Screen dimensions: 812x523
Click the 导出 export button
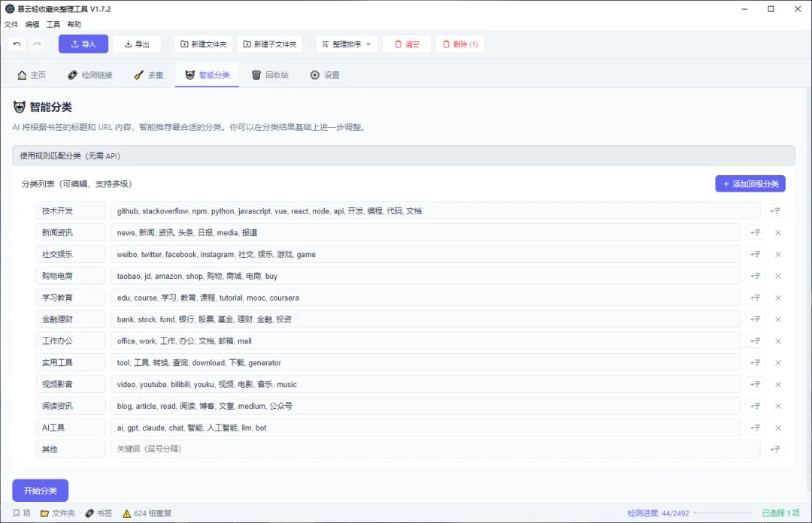pos(137,44)
